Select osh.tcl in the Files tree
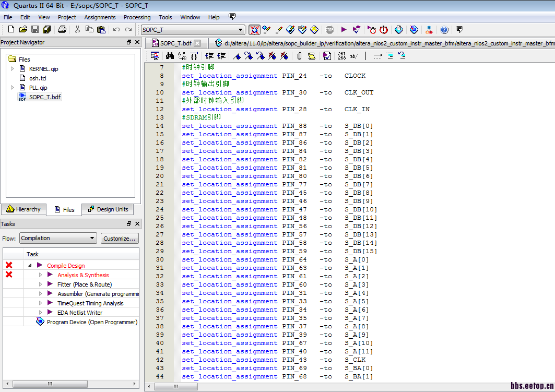The image size is (555, 392). click(x=38, y=78)
